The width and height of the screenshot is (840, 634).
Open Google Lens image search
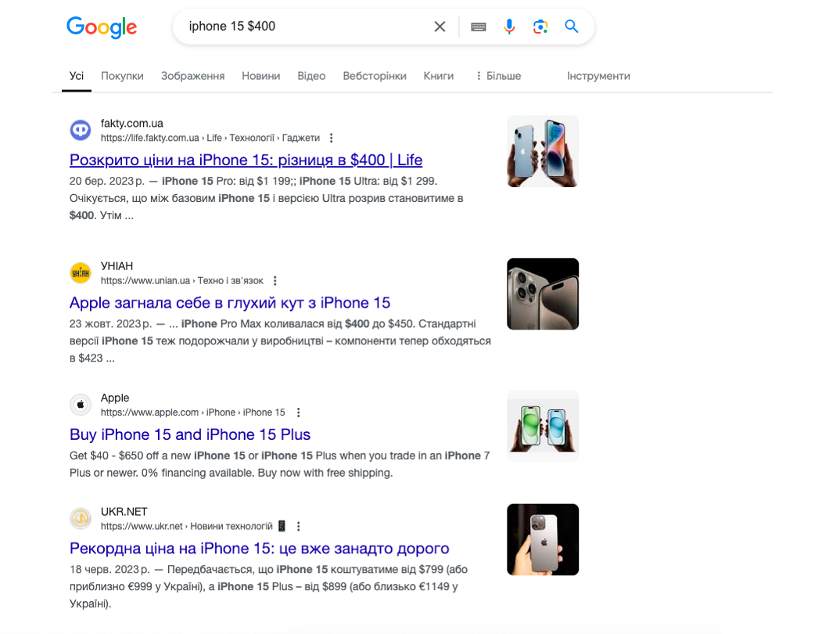coord(540,27)
